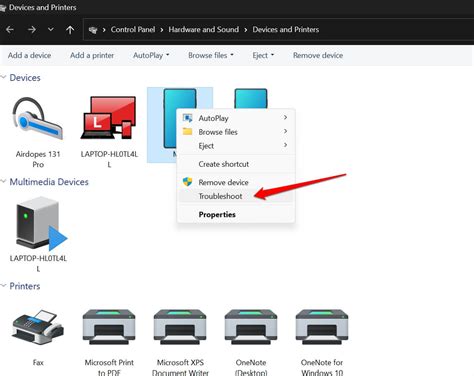
Task: Select the red LAPTOP-HL0TL4L device icon
Action: (109, 118)
